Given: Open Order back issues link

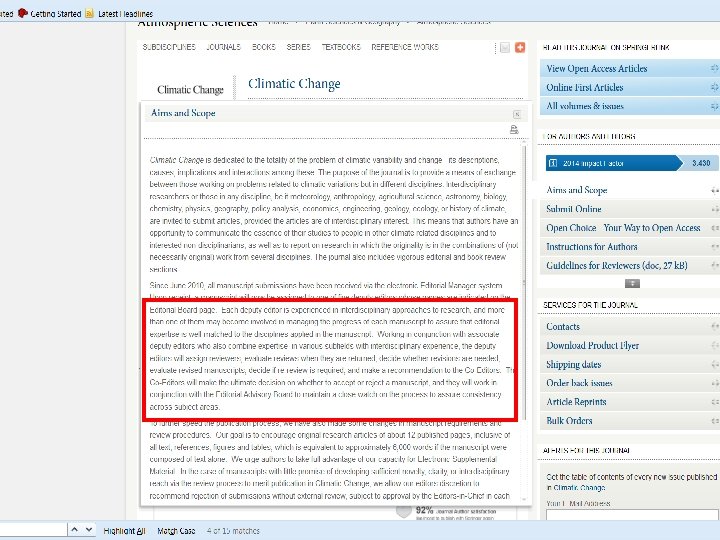Looking at the screenshot, I should (x=579, y=383).
